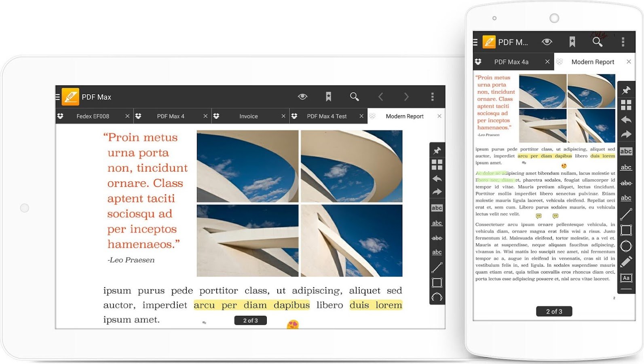644x364 pixels.
Task: Click the squiggly underline tool on the phone
Action: [626, 198]
